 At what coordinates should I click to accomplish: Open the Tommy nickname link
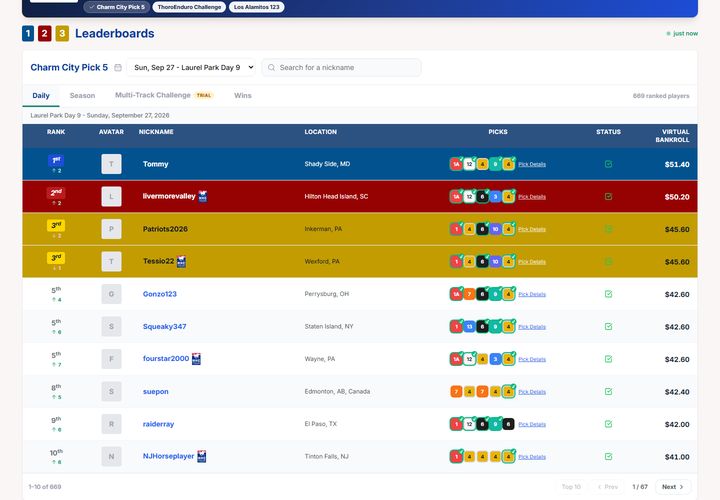[156, 164]
